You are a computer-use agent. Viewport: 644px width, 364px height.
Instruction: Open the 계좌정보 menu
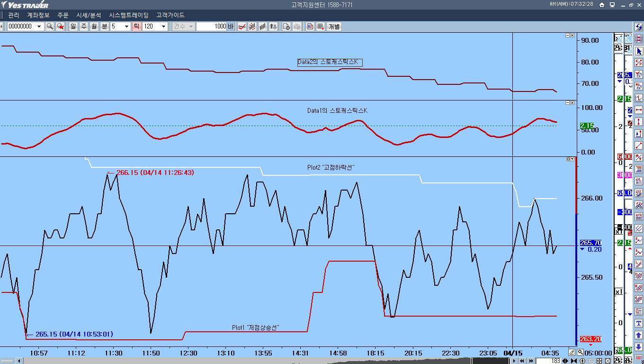click(38, 15)
